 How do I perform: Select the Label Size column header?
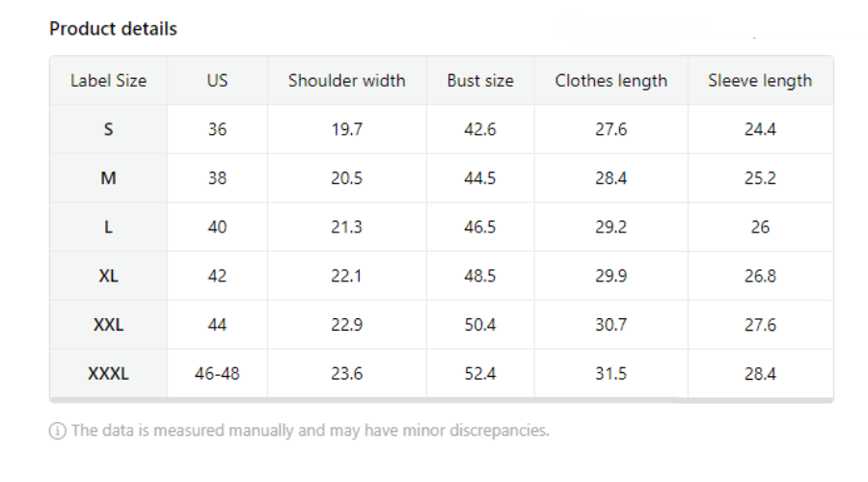pos(108,81)
